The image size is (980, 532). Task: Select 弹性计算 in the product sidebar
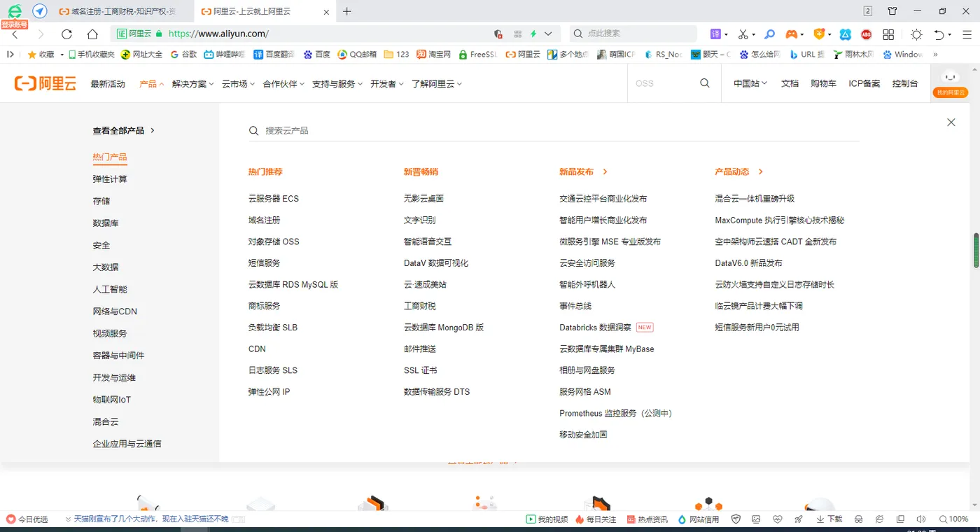110,179
